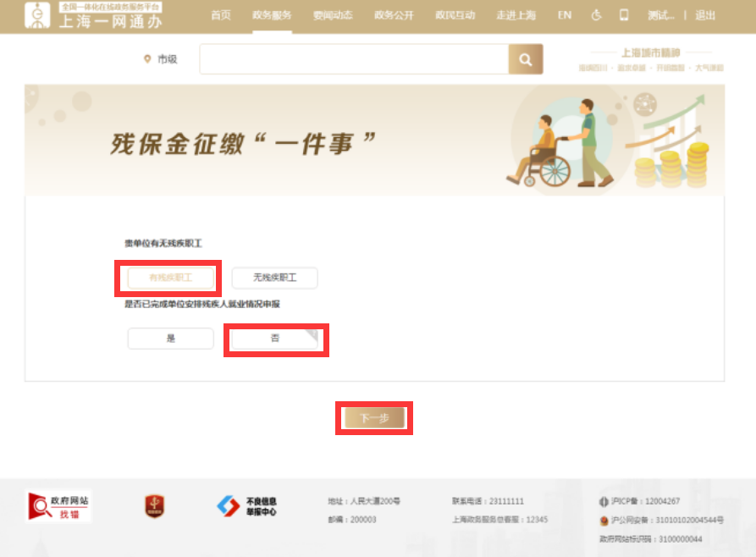The image size is (756, 557).
Task: Click the 上海一网通办 platform logo
Action: [93, 15]
